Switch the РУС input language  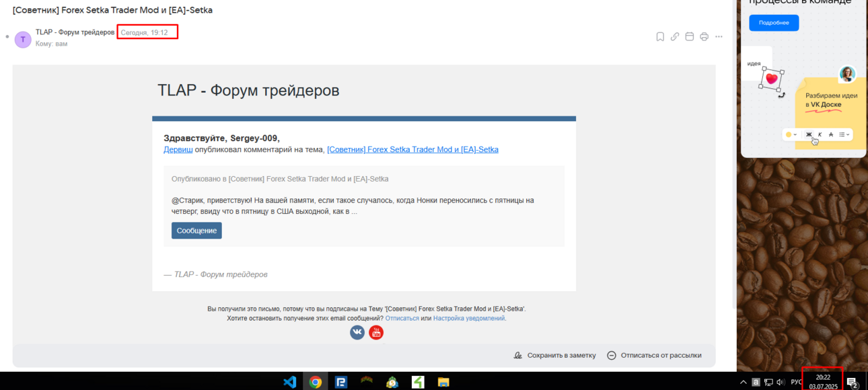(x=796, y=382)
